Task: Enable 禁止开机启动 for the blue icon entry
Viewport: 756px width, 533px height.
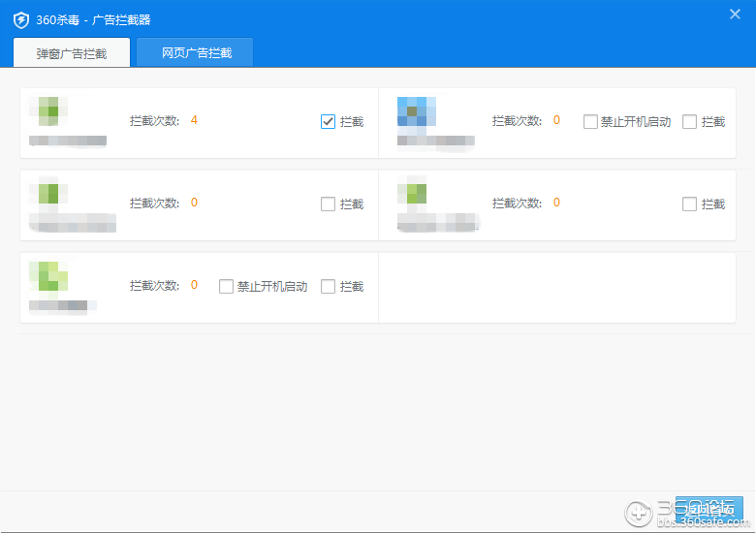Action: (x=590, y=122)
